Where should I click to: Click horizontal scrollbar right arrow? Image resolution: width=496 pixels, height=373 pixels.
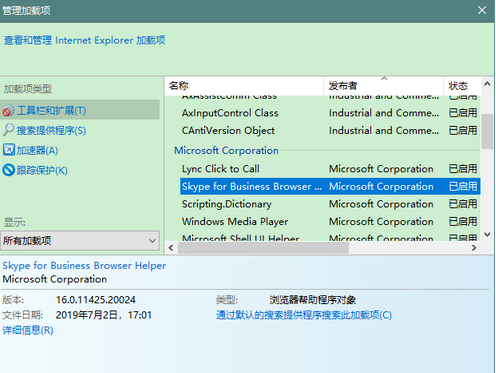pos(474,248)
